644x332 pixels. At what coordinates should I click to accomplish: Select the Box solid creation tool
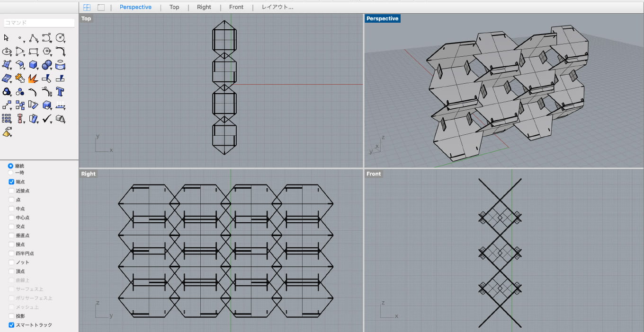point(33,65)
